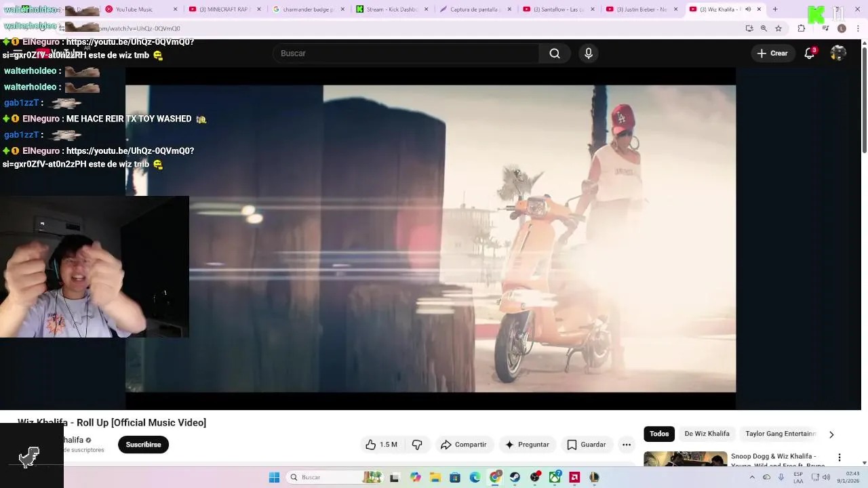Open Copilot from taskbar
This screenshot has width=868, height=488.
pos(415,477)
